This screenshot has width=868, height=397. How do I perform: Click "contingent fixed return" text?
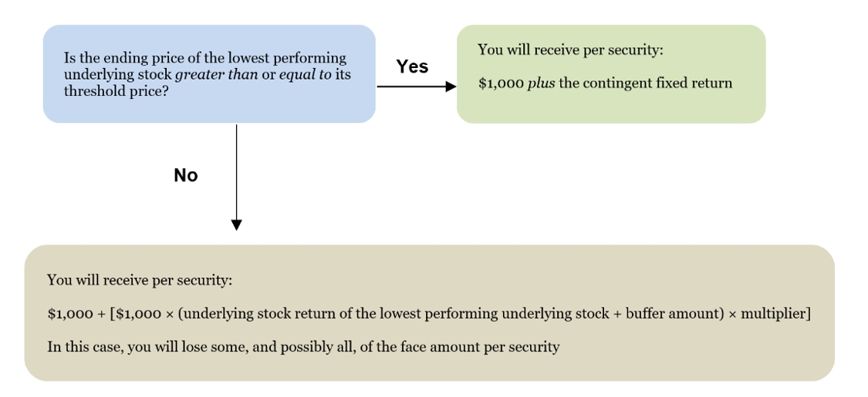click(x=646, y=83)
